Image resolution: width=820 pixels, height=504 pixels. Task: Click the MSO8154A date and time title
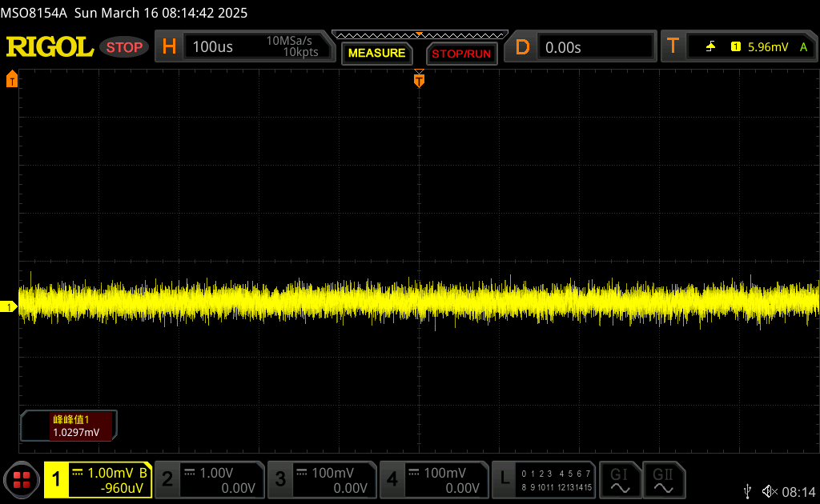pos(124,13)
